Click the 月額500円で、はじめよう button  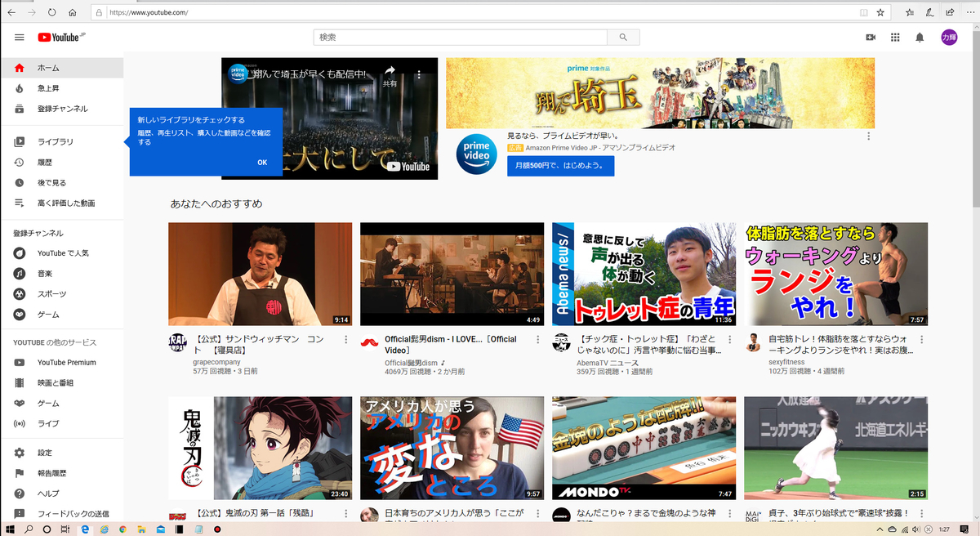coord(560,165)
